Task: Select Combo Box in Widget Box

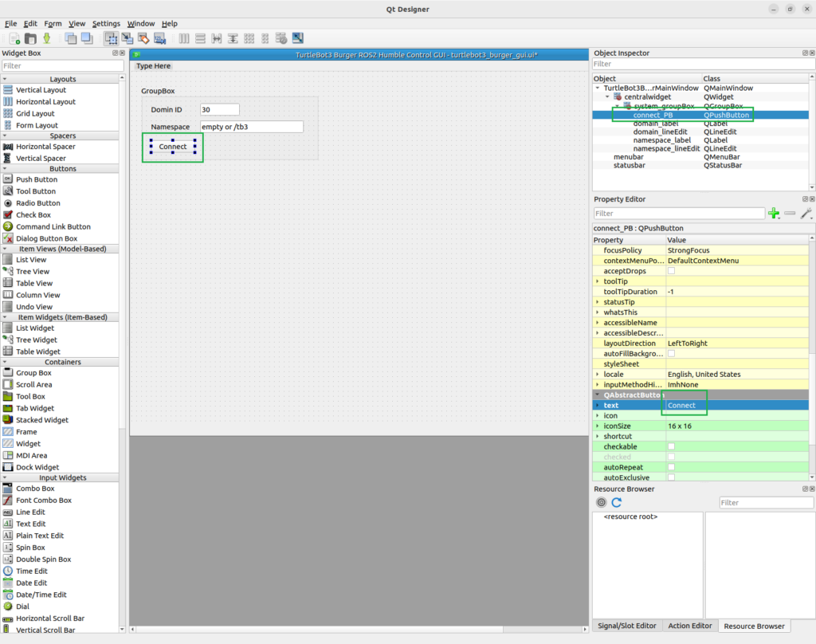Action: click(x=35, y=489)
